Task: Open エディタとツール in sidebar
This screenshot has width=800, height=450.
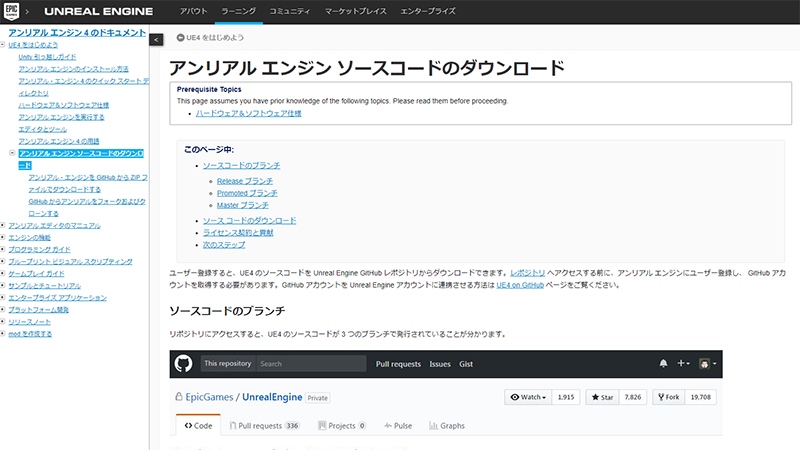Action: (42, 129)
